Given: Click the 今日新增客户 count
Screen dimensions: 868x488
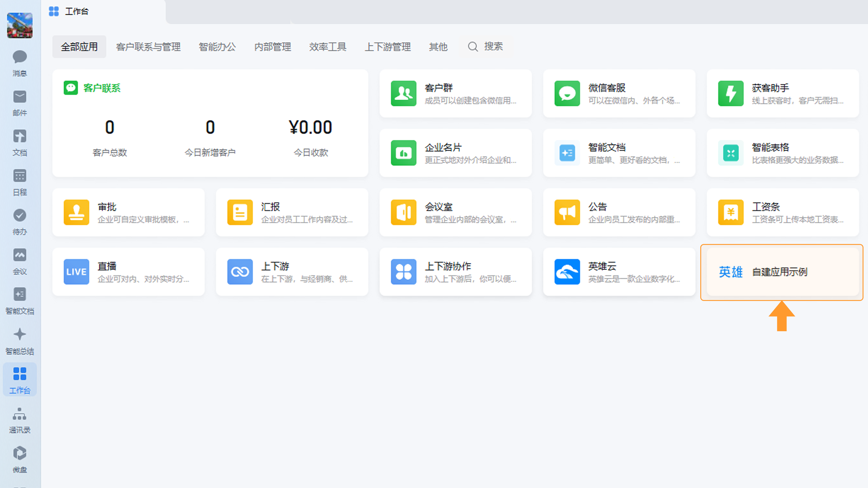Looking at the screenshot, I should (x=210, y=127).
